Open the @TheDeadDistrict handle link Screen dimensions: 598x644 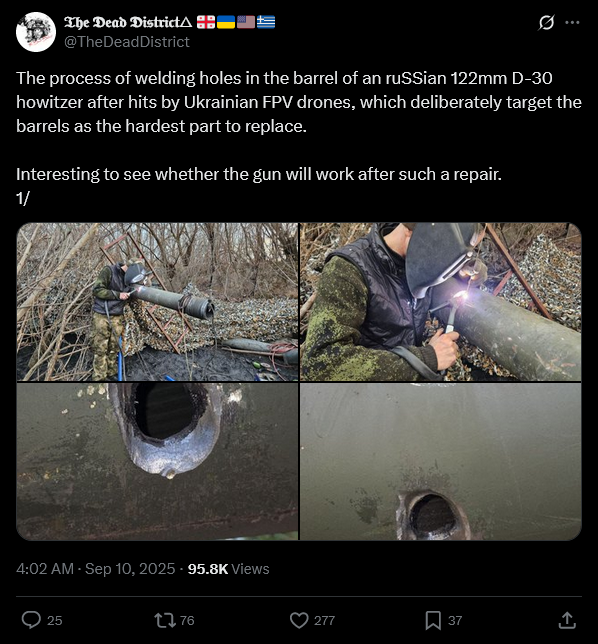pyautogui.click(x=127, y=42)
